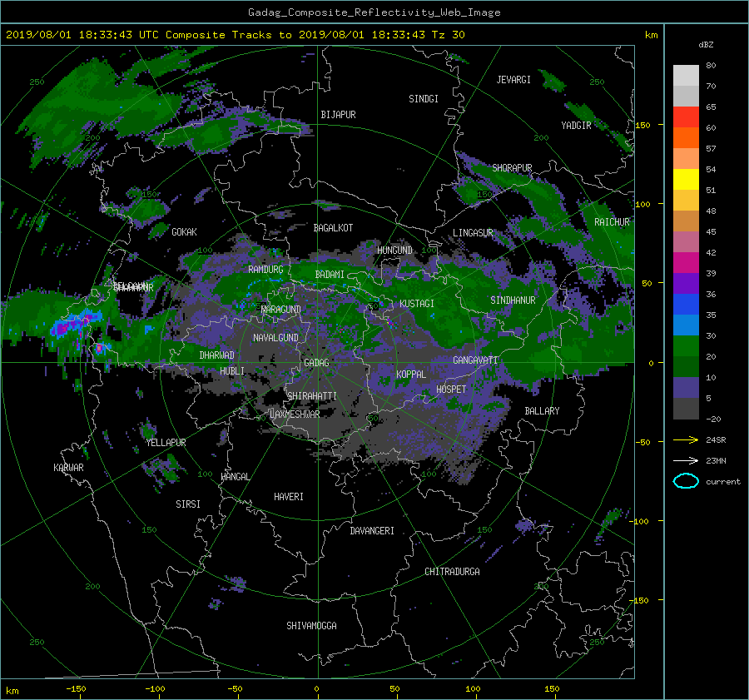Screen dimensions: 749x700
Task: Click the magenta storm core west of Dharwad
Action: tap(99, 348)
